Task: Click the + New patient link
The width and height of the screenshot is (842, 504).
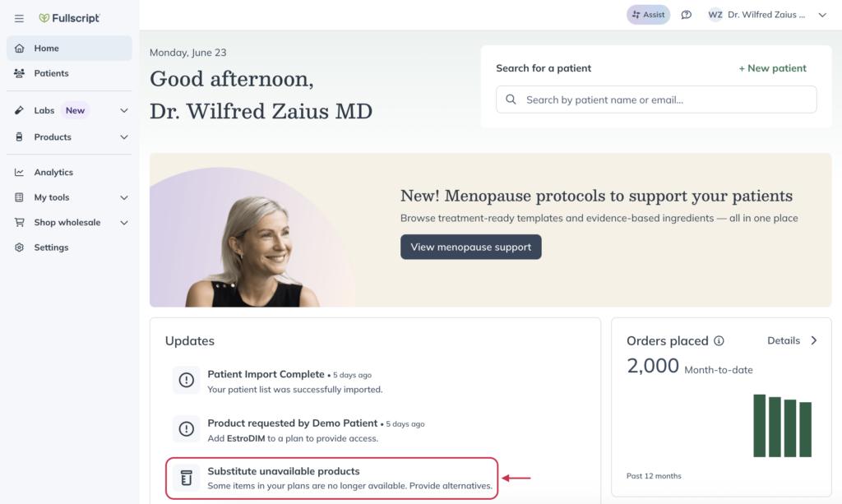Action: [772, 68]
